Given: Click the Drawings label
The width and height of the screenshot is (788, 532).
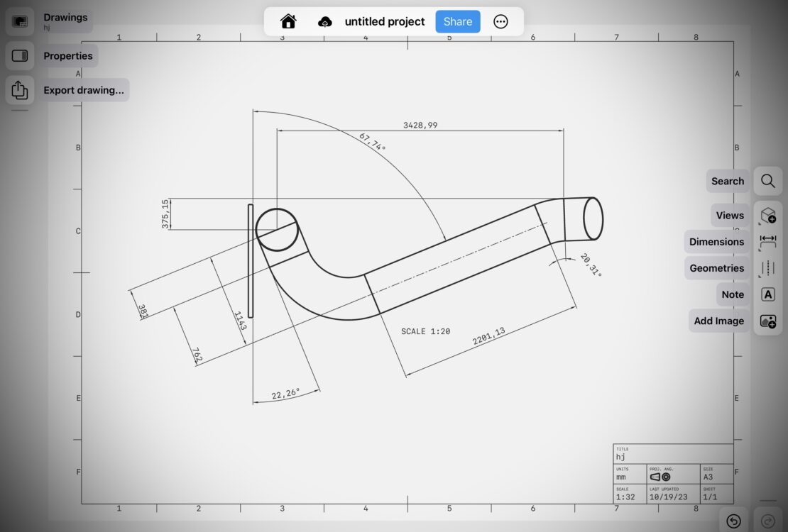Looking at the screenshot, I should click(65, 18).
